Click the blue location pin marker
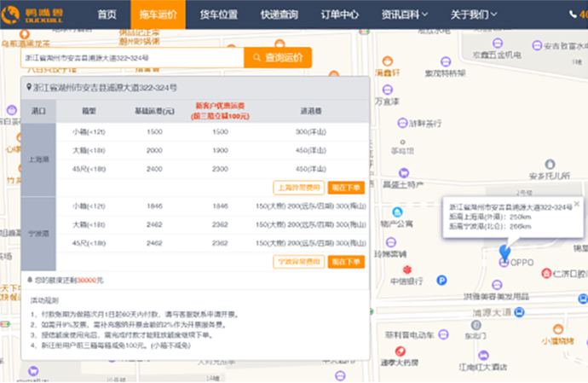The width and height of the screenshot is (588, 383). [504, 252]
